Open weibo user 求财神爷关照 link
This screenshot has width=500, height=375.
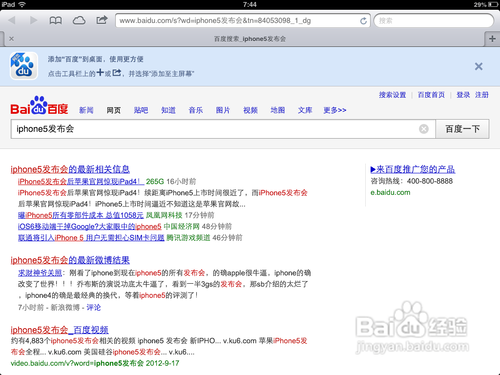click(40, 273)
